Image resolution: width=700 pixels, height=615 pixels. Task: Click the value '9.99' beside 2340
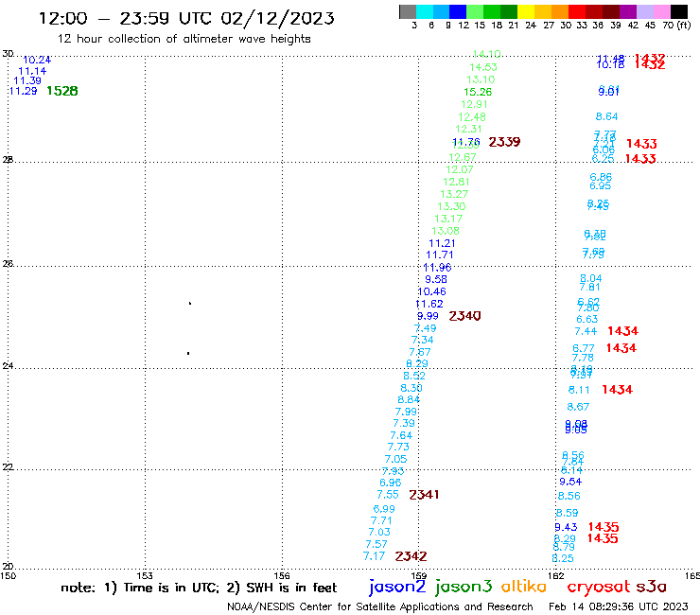tap(428, 316)
